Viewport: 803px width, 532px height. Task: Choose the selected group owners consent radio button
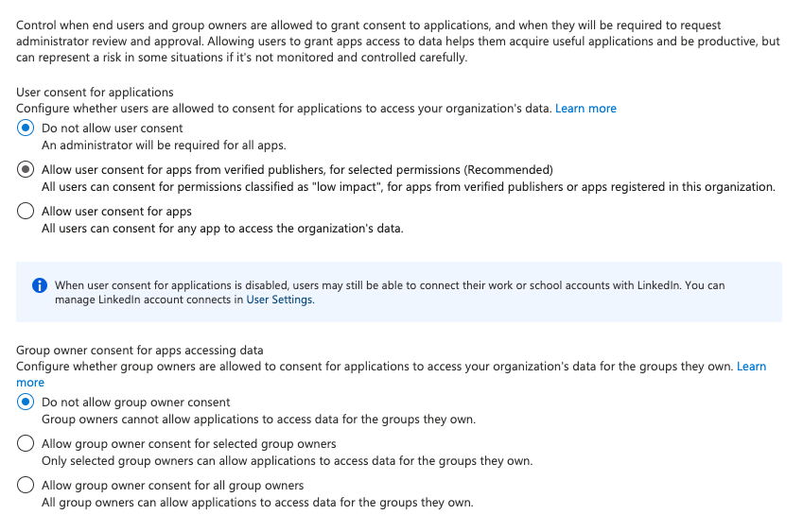click(26, 444)
